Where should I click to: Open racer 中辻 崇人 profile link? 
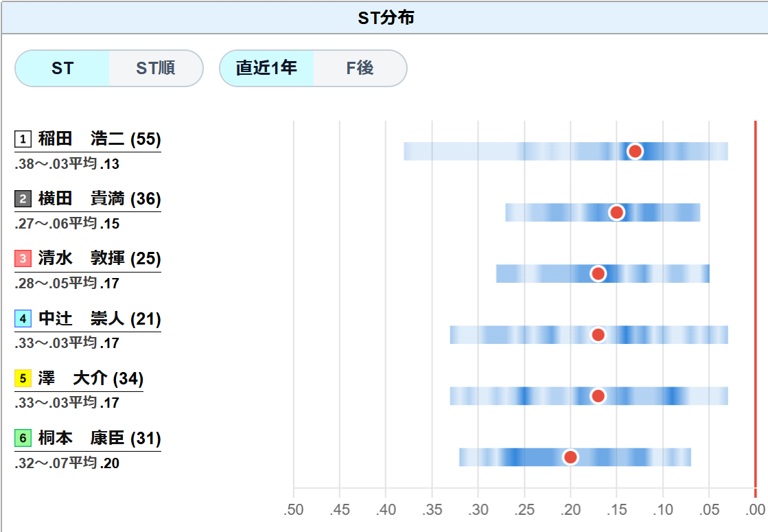pos(100,319)
